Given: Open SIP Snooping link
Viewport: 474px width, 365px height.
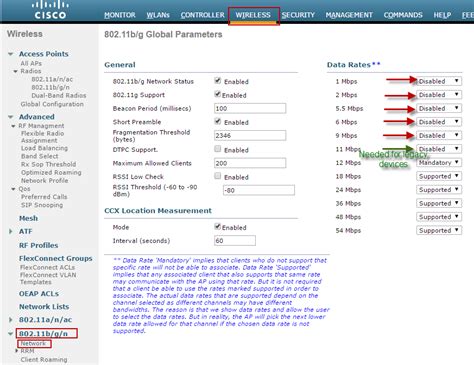Looking at the screenshot, I should pyautogui.click(x=42, y=205).
